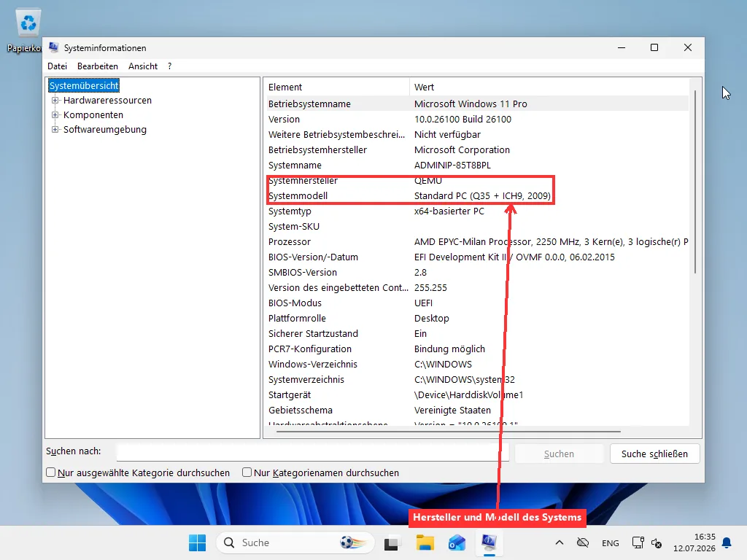Image resolution: width=747 pixels, height=560 pixels.
Task: Select the Startgerät row
Action: pos(476,394)
